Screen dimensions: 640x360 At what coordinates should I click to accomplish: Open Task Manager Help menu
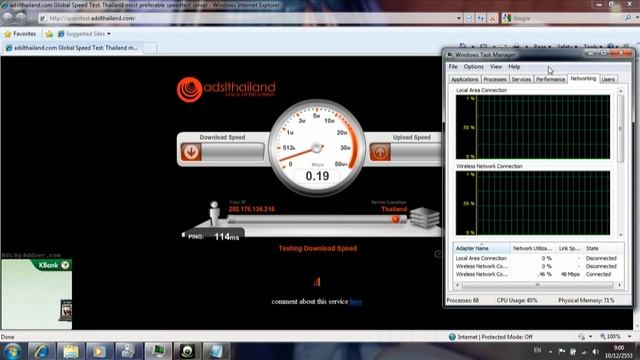514,67
